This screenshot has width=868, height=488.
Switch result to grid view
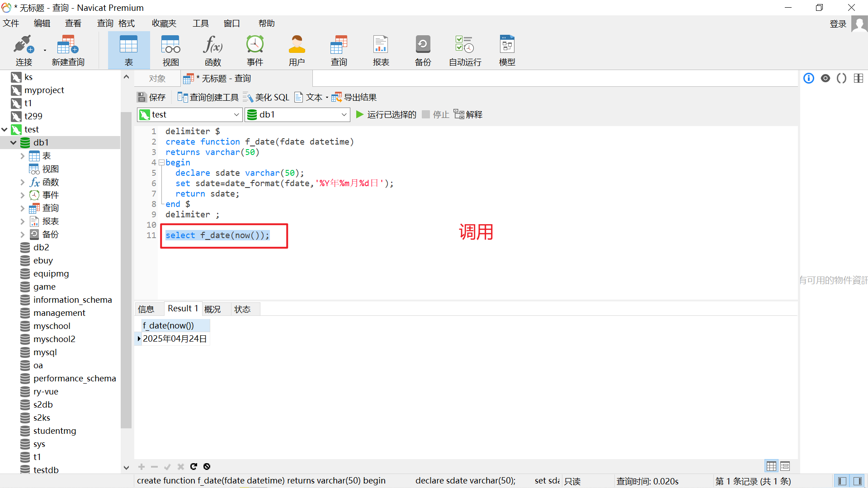[771, 466]
